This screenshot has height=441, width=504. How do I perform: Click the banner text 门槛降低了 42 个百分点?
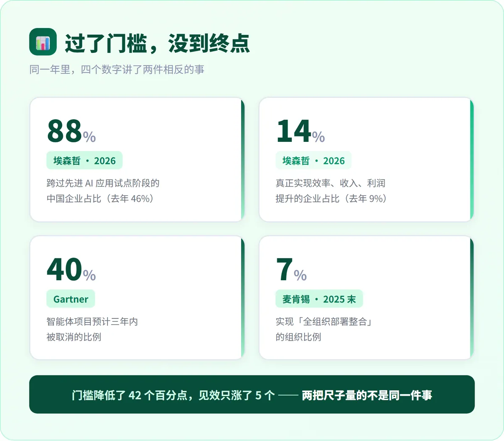click(x=130, y=395)
